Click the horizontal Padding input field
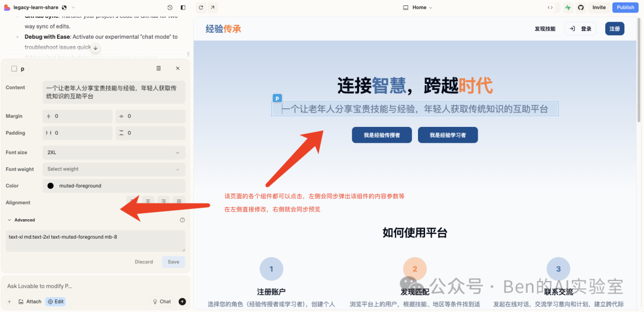This screenshot has width=644, height=312. (x=78, y=133)
